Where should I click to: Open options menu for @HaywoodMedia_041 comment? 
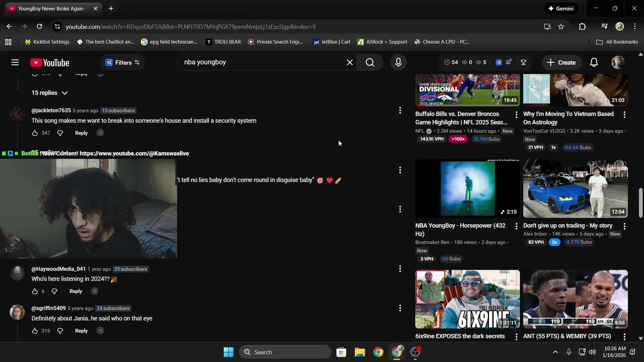400,269
